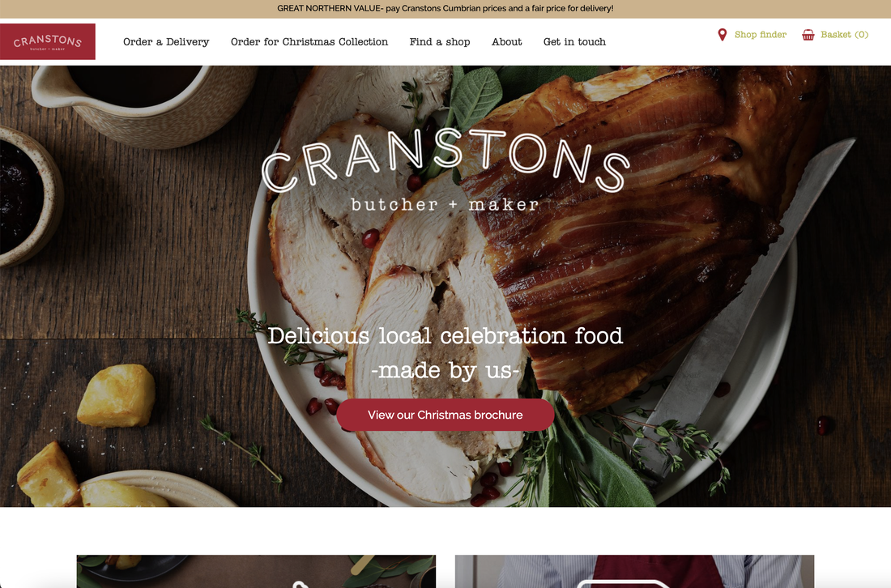Open the Basket (0) link

[x=844, y=35]
